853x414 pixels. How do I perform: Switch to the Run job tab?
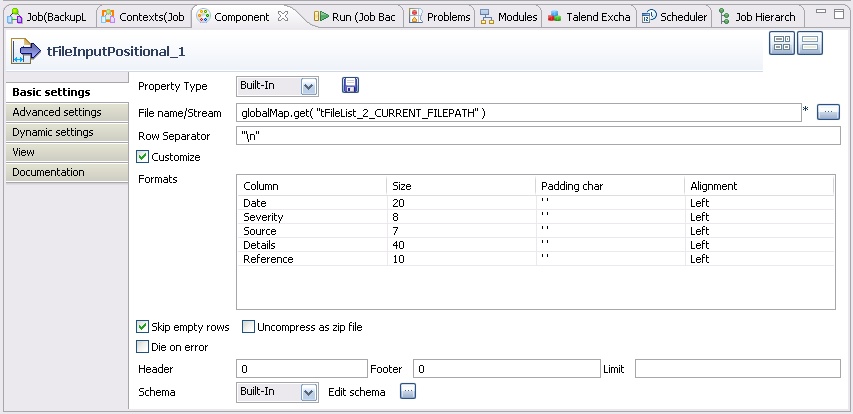[x=356, y=17]
